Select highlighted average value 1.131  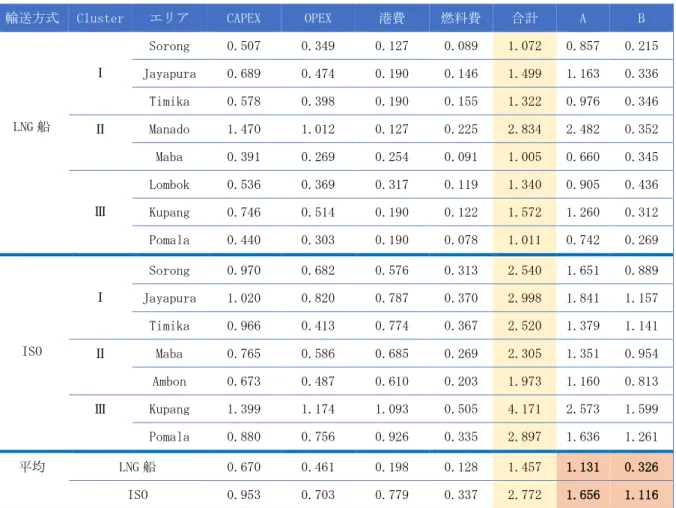point(583,467)
